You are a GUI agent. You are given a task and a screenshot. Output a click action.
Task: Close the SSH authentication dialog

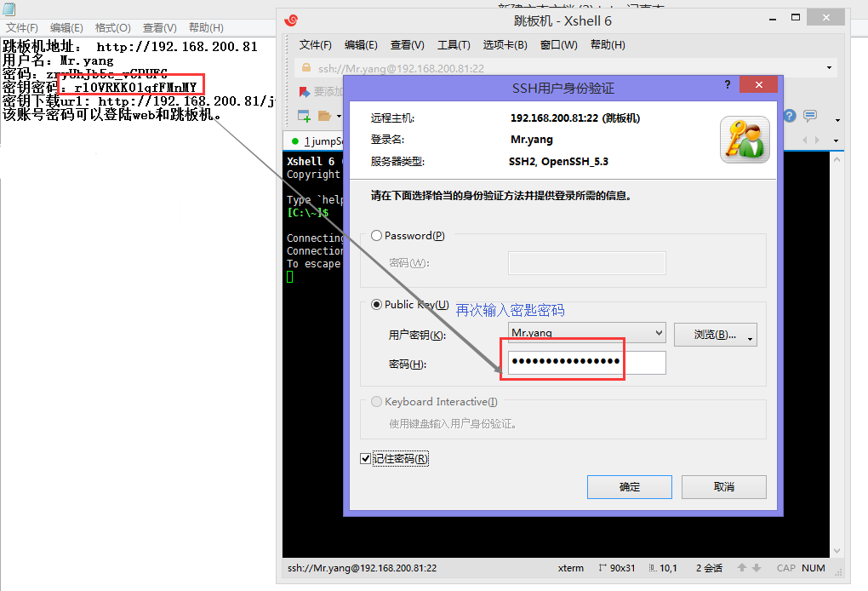point(759,85)
